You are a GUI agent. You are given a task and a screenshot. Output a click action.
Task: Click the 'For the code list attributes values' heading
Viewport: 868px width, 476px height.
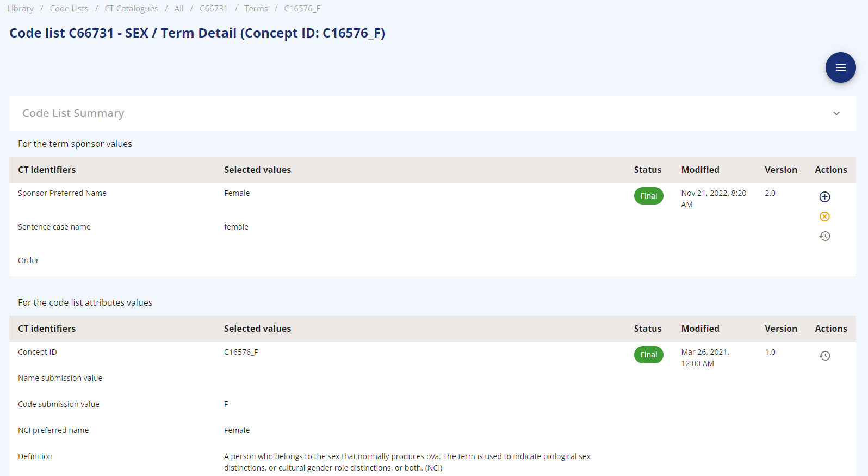(85, 302)
